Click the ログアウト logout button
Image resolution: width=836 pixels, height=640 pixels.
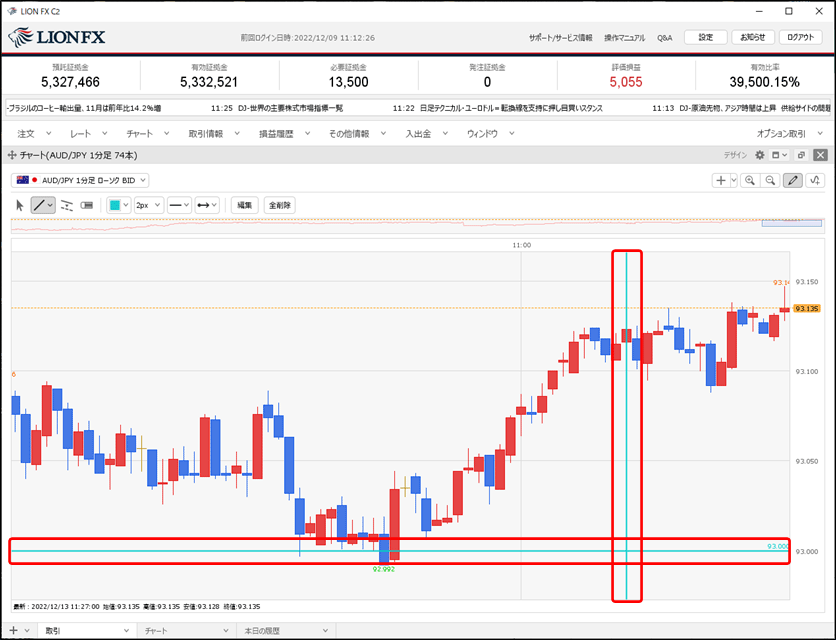(800, 37)
